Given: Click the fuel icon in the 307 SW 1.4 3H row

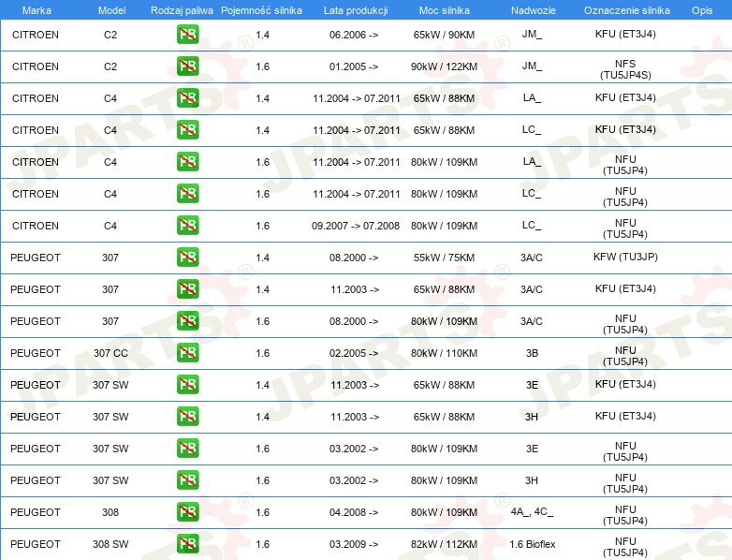Looking at the screenshot, I should coord(187,416).
